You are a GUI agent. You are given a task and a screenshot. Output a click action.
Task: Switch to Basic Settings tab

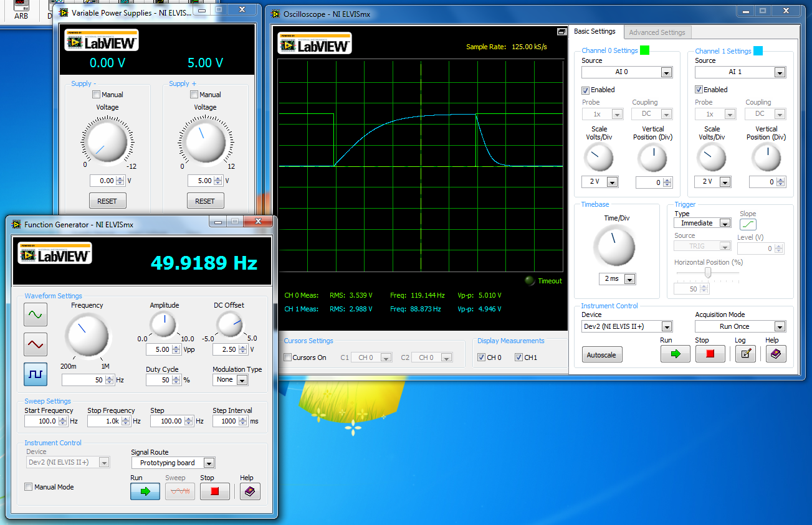[595, 31]
